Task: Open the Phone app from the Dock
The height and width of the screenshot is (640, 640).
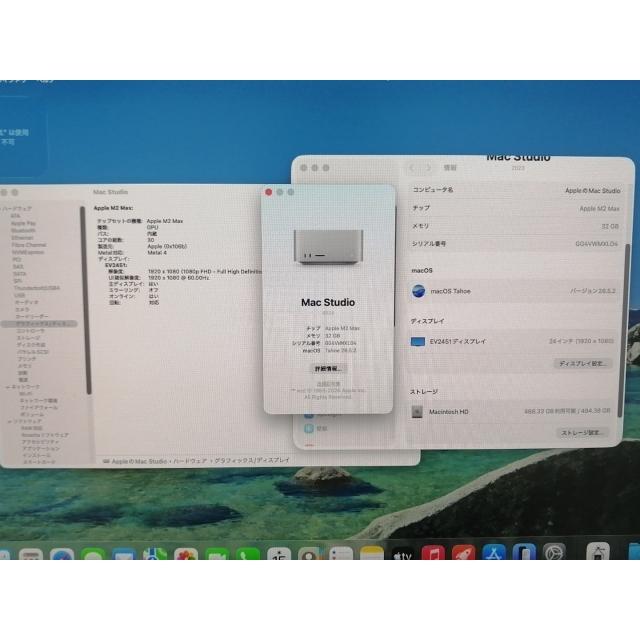Action: tap(248, 553)
